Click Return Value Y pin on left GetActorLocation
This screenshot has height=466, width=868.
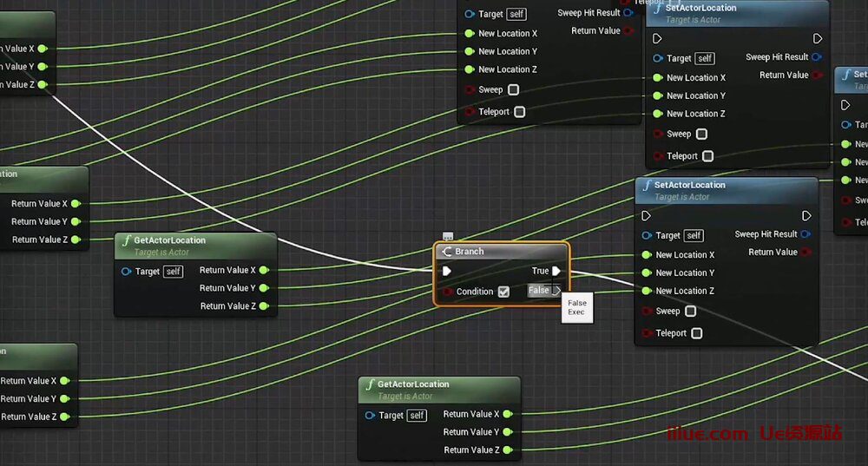(x=264, y=288)
